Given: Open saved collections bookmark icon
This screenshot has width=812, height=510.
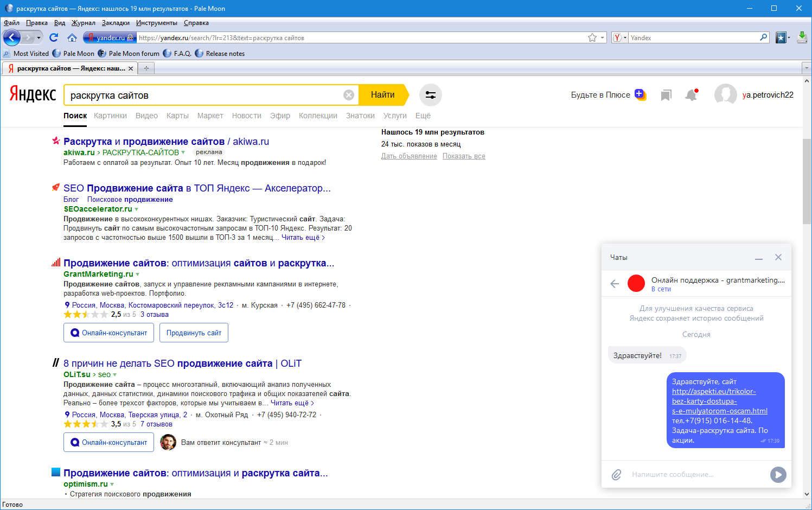Looking at the screenshot, I should 666,95.
